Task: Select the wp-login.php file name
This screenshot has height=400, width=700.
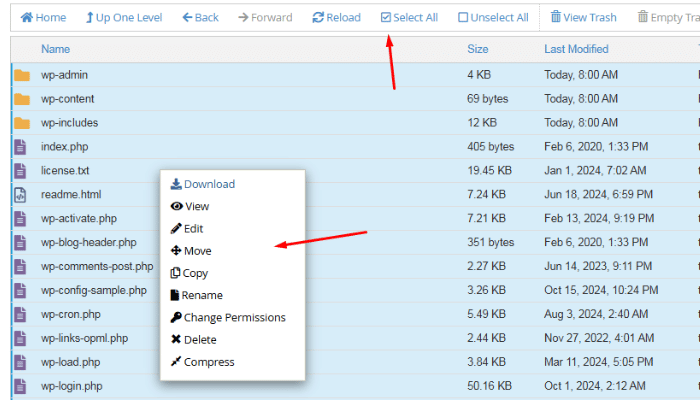Action: coord(72,386)
